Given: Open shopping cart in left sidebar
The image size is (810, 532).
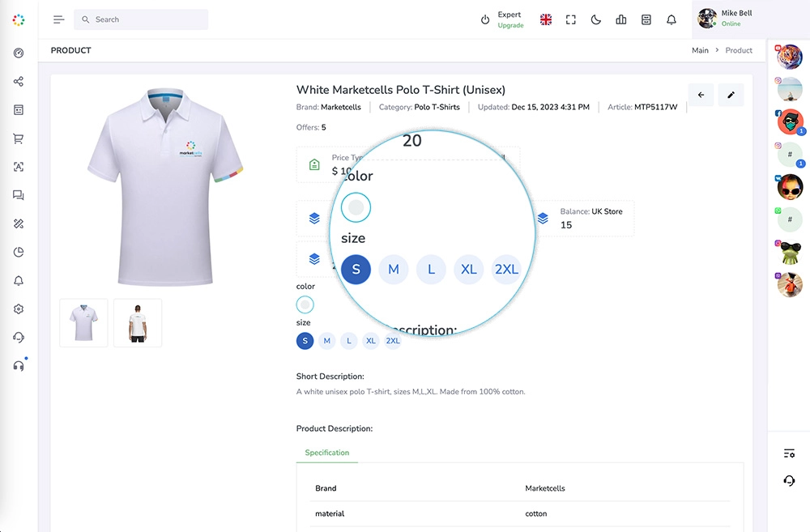Looking at the screenshot, I should (19, 138).
